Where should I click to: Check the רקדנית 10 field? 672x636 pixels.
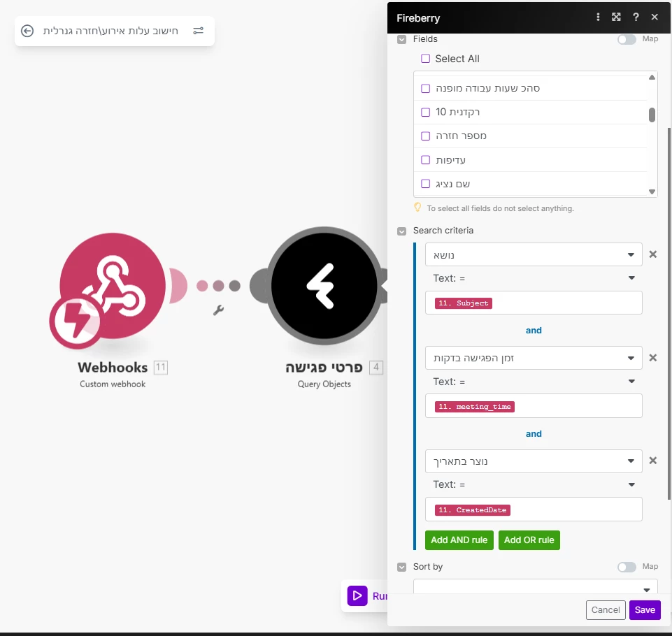[x=425, y=113]
